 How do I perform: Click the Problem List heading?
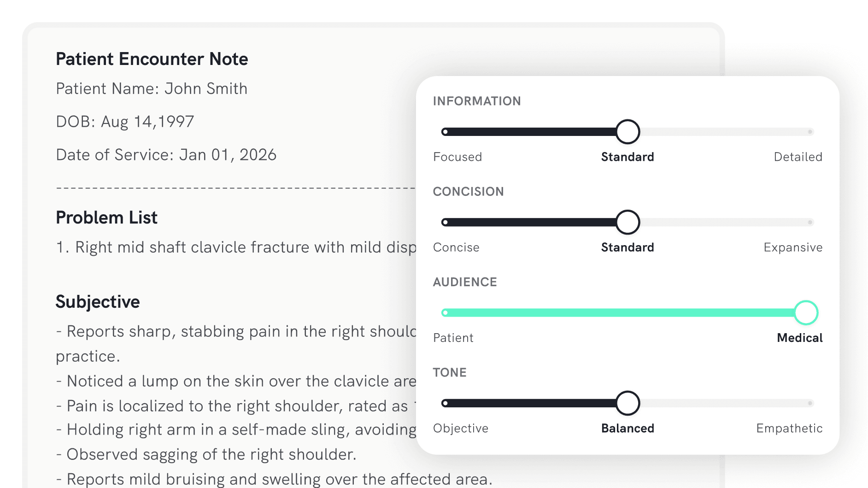tap(106, 218)
